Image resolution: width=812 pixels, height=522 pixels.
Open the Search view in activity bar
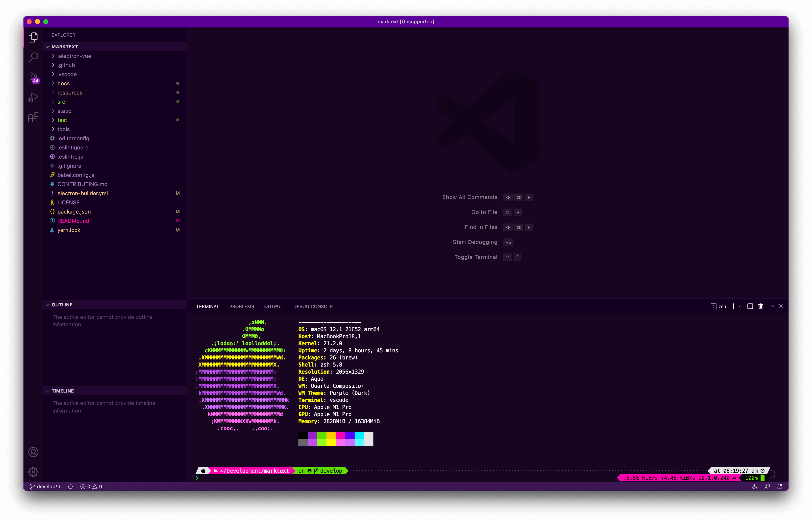click(x=33, y=57)
